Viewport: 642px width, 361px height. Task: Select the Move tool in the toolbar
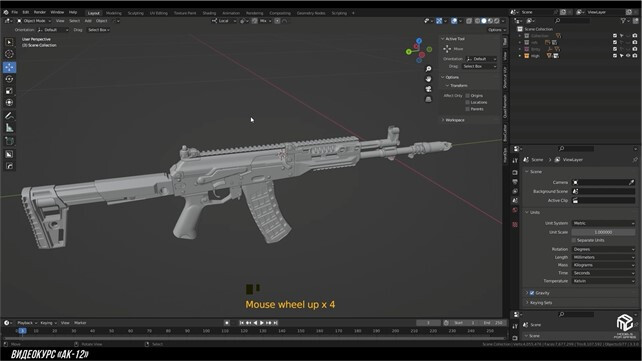click(x=9, y=67)
